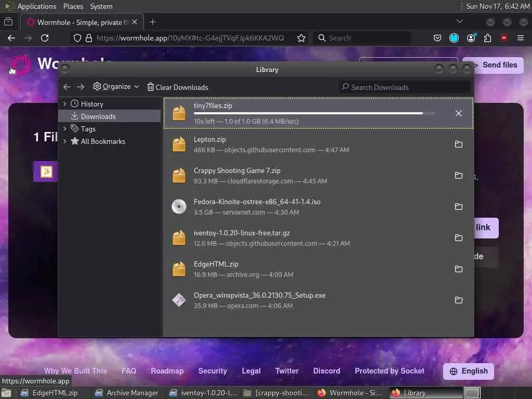532x399 pixels.
Task: Open tracking protection shield icon
Action: [x=77, y=38]
